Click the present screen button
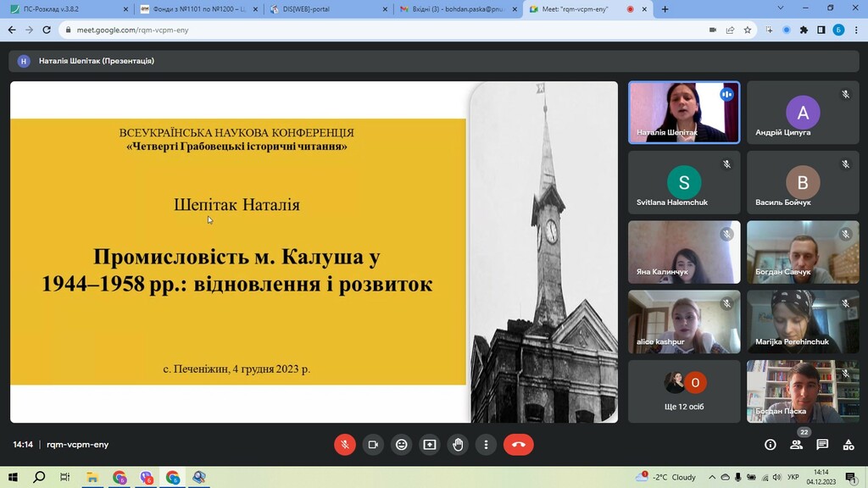 click(430, 445)
